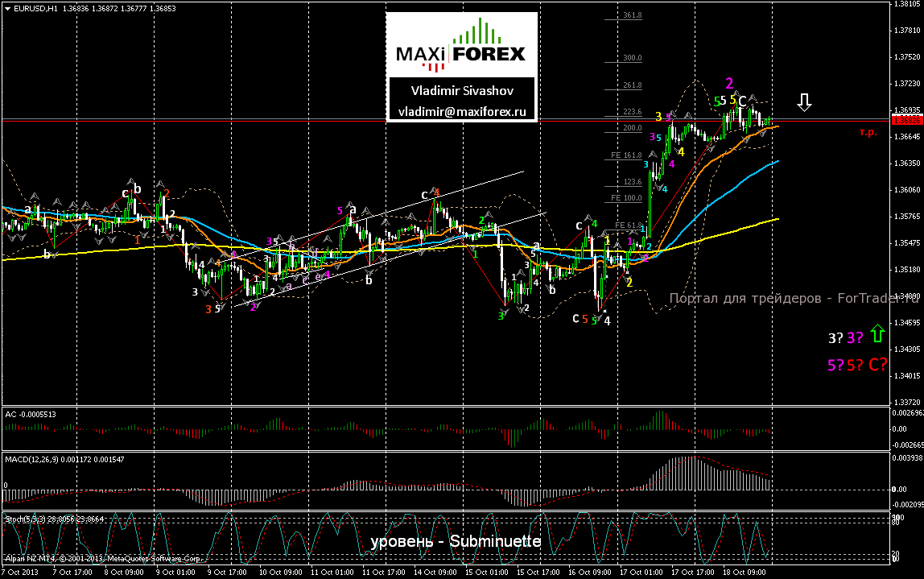The image size is (924, 579).
Task: Click the Fibonacci 200.0 level label
Action: [x=633, y=128]
